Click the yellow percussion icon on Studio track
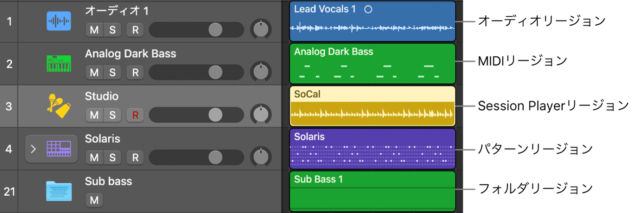 [59, 106]
